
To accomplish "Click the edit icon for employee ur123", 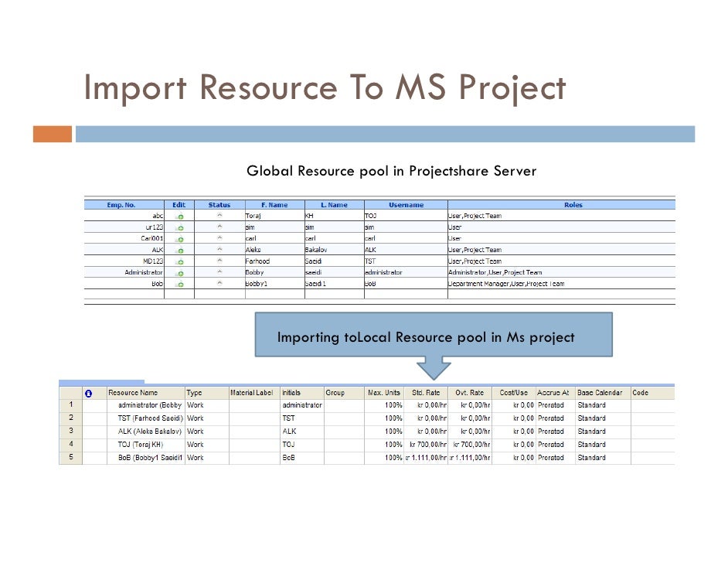I will click(x=179, y=227).
